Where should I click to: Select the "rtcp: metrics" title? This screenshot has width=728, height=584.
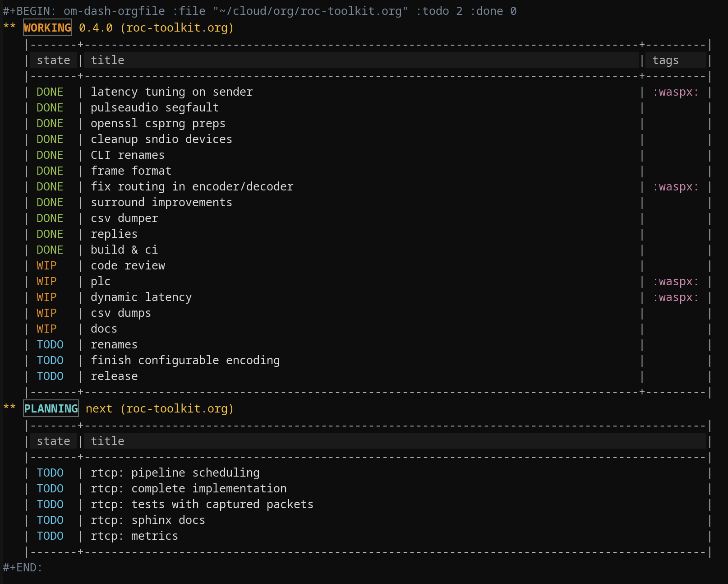[134, 536]
